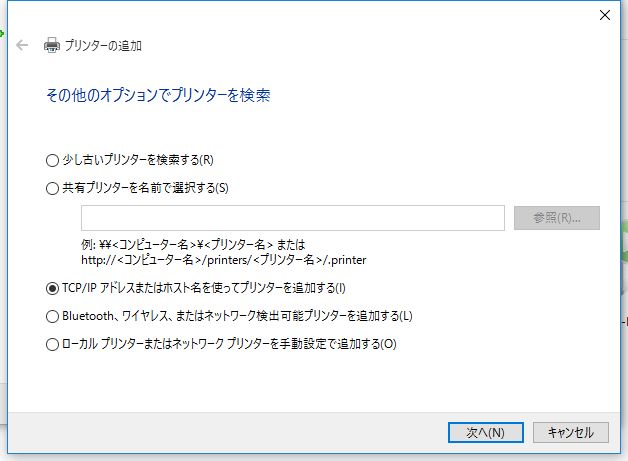Close the Add Printer dialog with X
Image resolution: width=628 pixels, height=461 pixels.
pos(604,14)
